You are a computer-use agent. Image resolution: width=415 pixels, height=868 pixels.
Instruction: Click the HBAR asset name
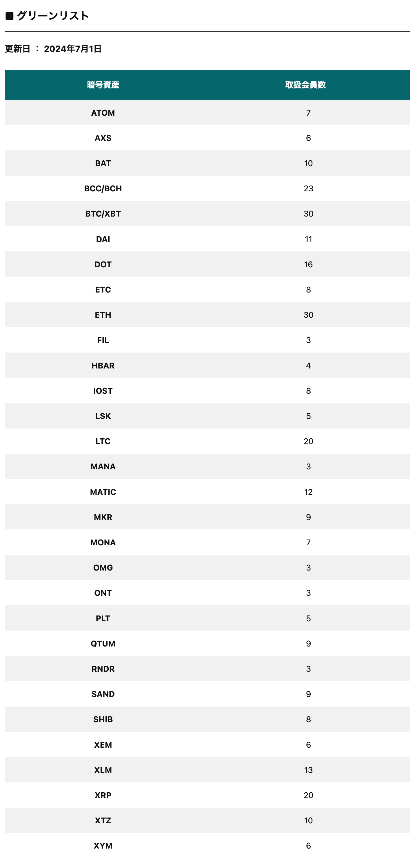103,366
